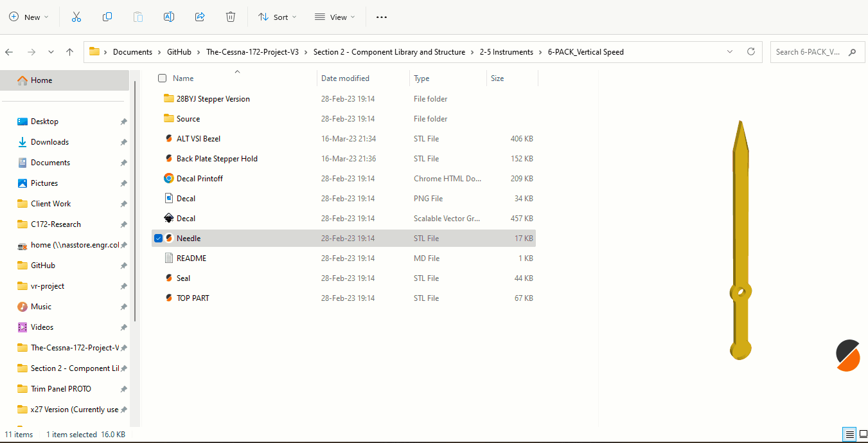Image resolution: width=868 pixels, height=443 pixels.
Task: Click the Share icon in toolbar
Action: 200,17
